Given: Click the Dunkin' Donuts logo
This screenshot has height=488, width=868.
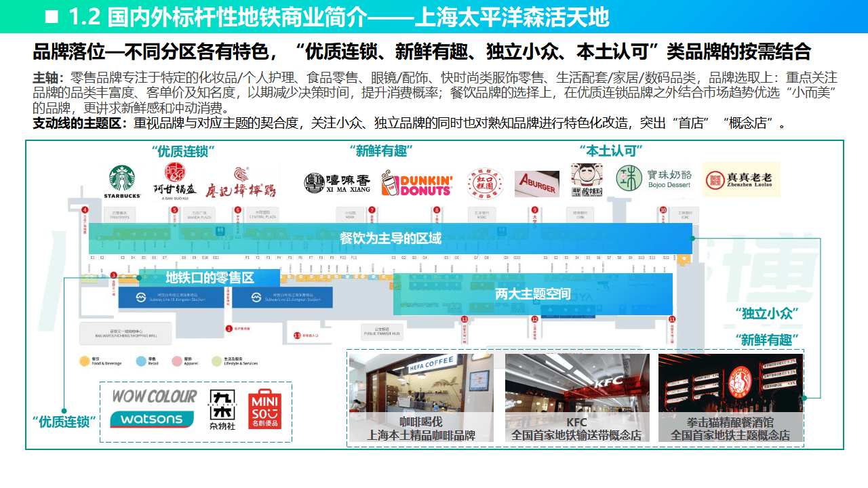Looking at the screenshot, I should pos(417,184).
